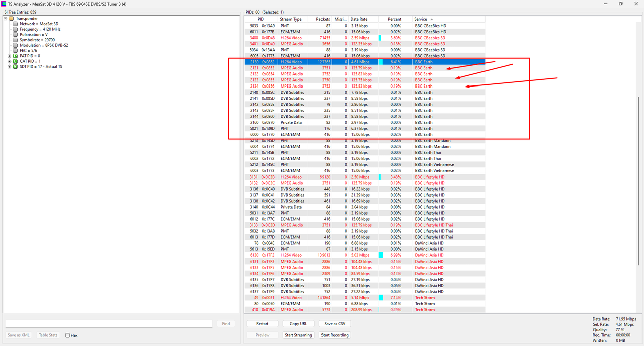Select the PID 5212 BBC Earth Vietnamese PMT row
The image size is (644, 346).
365,164
